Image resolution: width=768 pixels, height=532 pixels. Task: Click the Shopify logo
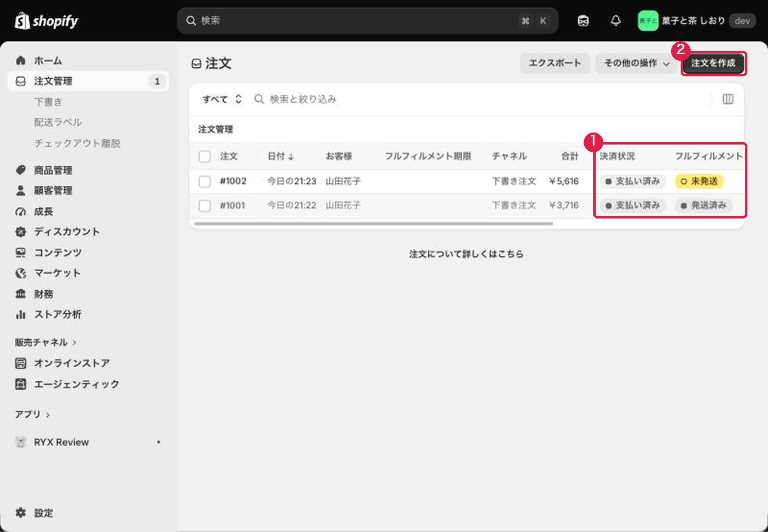pyautogui.click(x=47, y=21)
